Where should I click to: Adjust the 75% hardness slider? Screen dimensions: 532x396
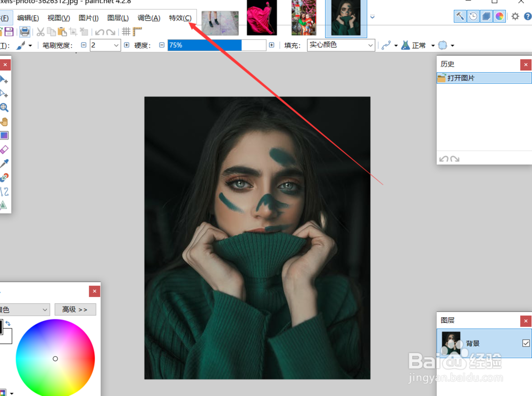(217, 45)
